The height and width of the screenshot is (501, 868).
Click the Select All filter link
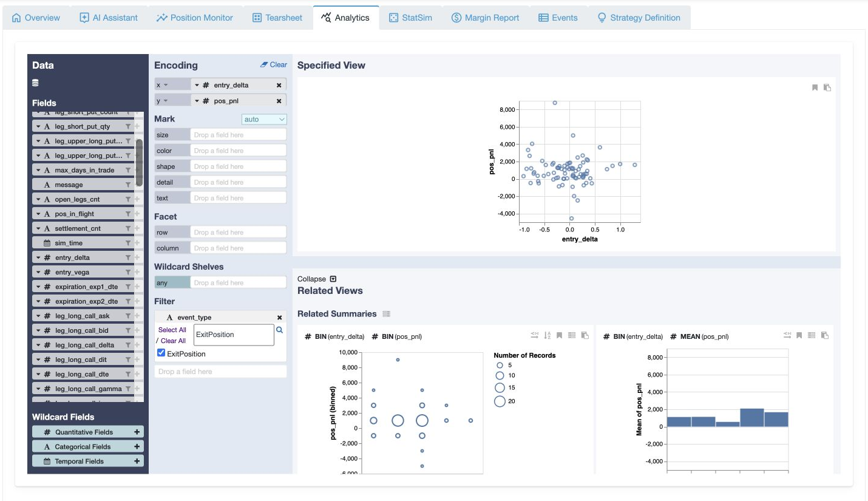coord(172,330)
